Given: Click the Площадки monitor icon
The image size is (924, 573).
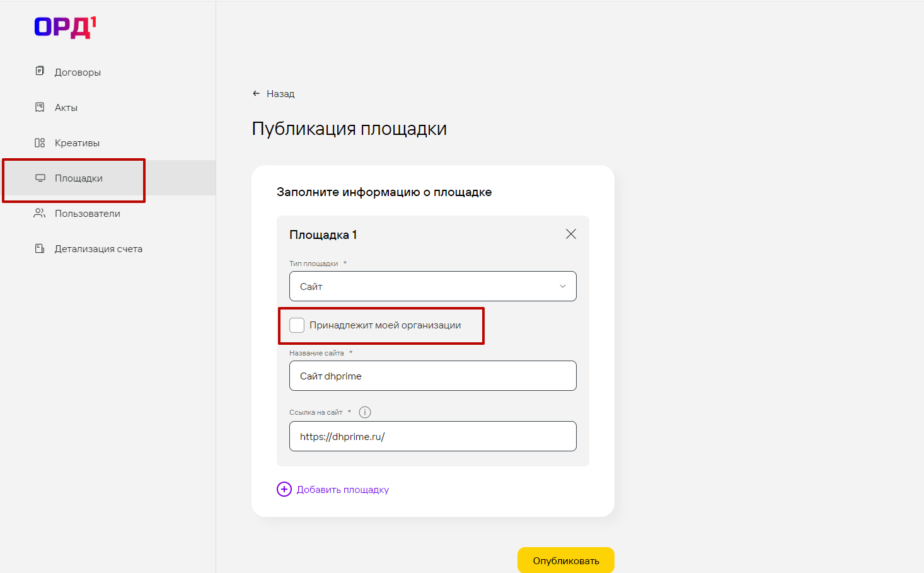Looking at the screenshot, I should coord(40,178).
